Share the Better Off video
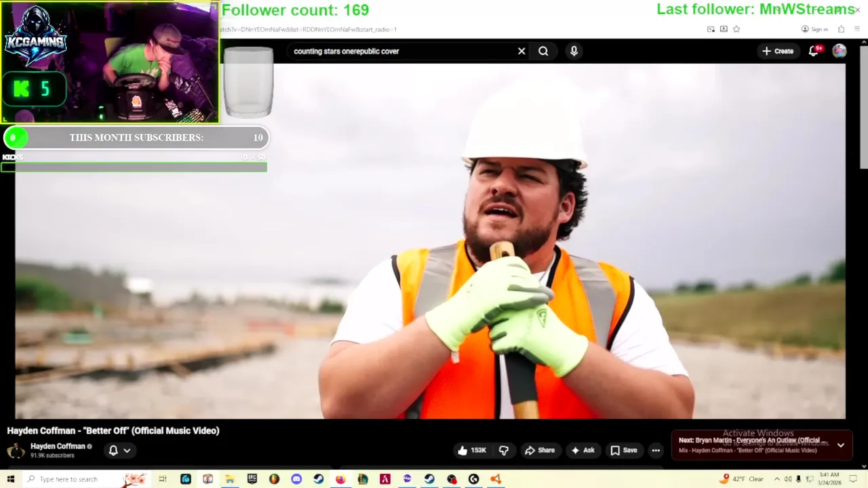 click(x=540, y=450)
